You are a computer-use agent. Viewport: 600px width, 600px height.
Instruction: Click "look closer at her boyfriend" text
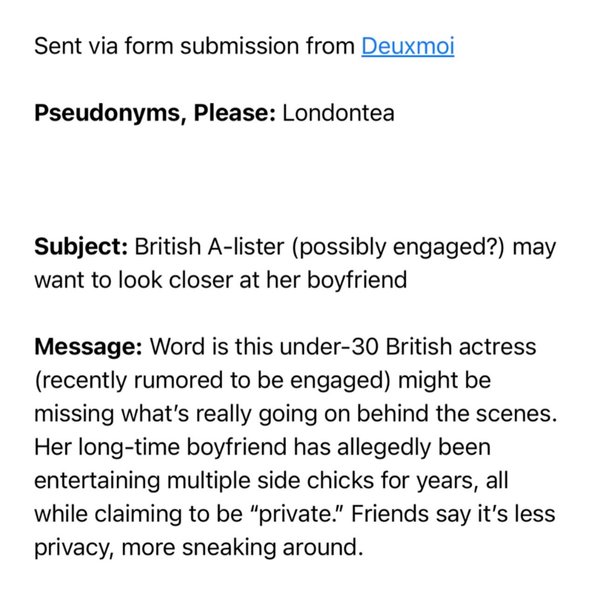(281, 280)
